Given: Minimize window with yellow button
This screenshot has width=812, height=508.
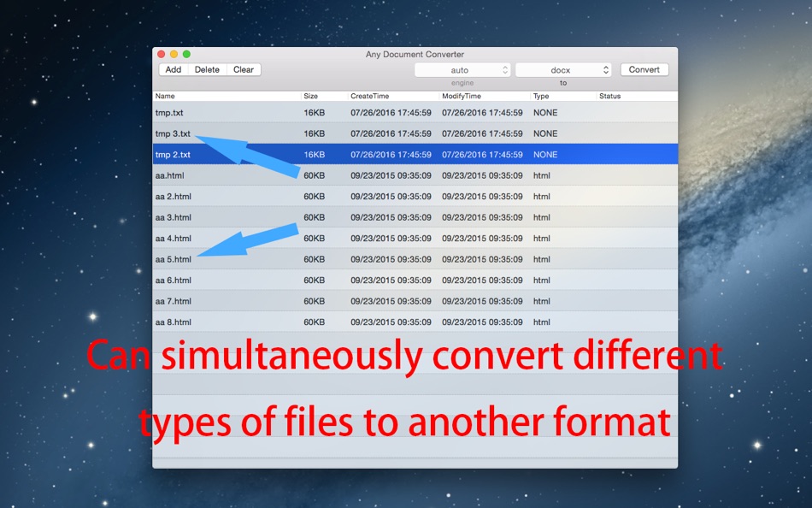Looking at the screenshot, I should click(x=174, y=54).
